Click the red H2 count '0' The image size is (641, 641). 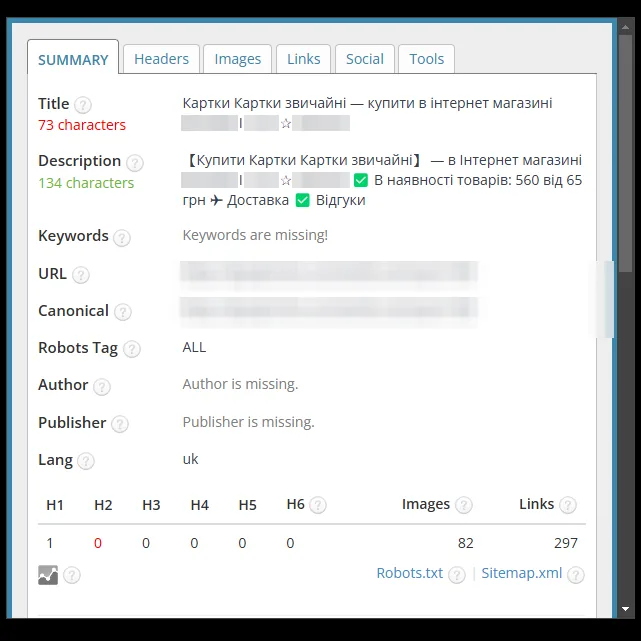[x=98, y=543]
